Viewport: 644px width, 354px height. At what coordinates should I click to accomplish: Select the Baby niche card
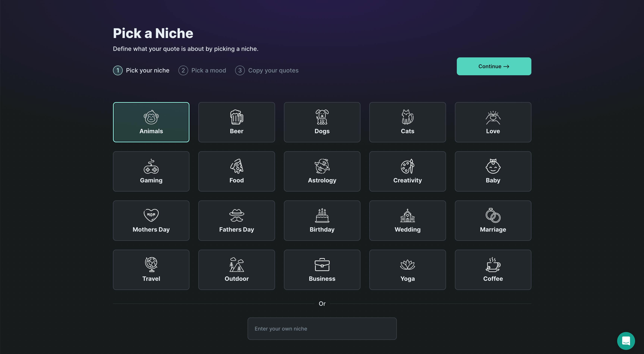[493, 171]
